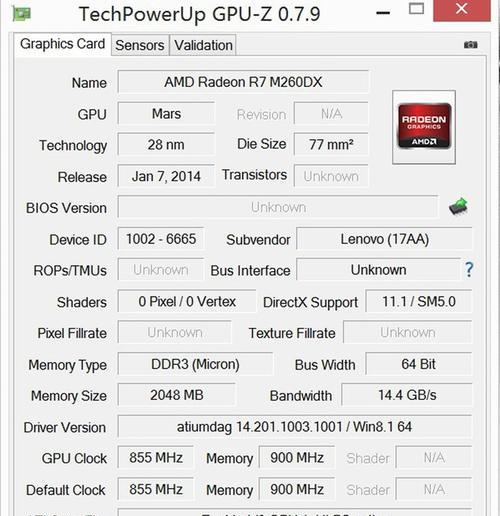Switch to the Sensors tab
This screenshot has width=500, height=516.
click(140, 45)
